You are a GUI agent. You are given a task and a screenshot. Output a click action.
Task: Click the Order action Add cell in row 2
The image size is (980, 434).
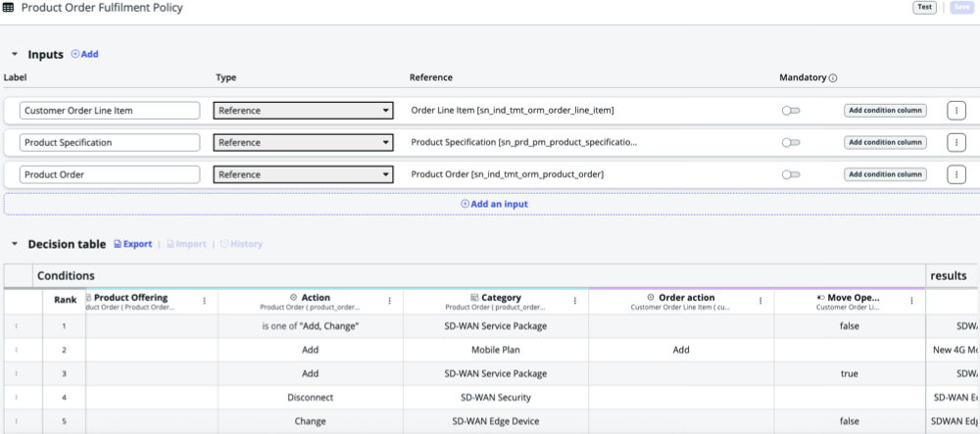[x=681, y=350]
